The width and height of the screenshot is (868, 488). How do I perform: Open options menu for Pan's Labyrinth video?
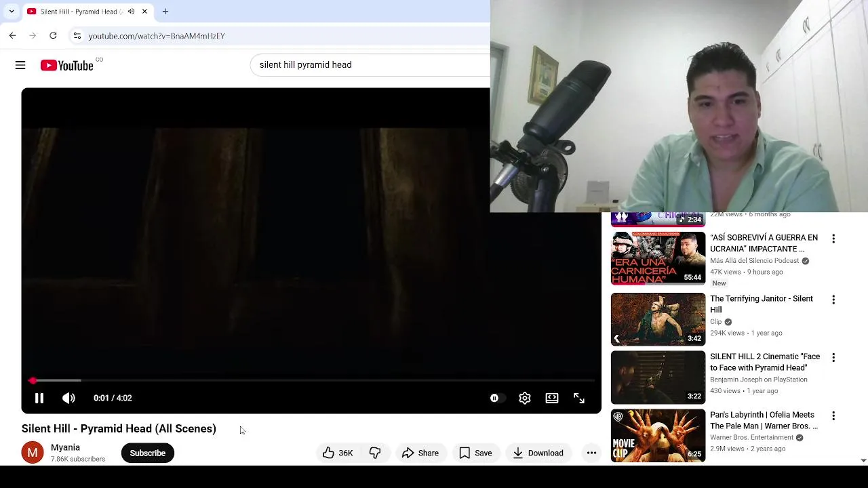833,415
